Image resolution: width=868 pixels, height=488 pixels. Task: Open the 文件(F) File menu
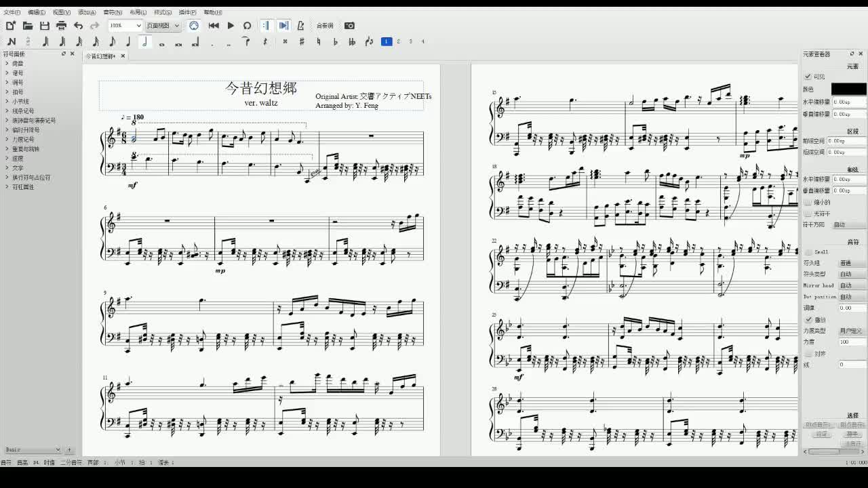12,12
